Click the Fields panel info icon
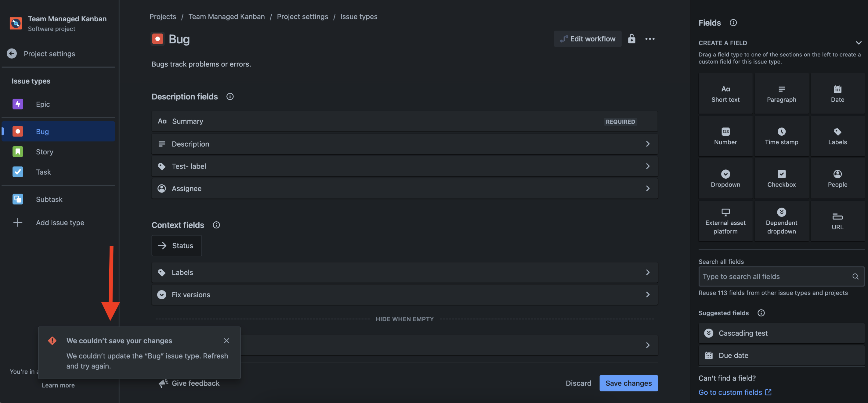Viewport: 868px width, 403px height. [x=733, y=23]
